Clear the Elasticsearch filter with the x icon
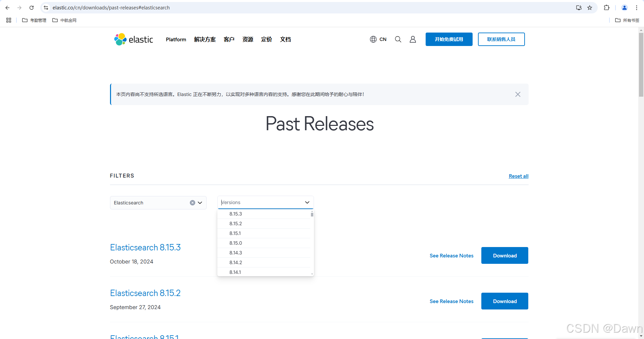The height and width of the screenshot is (339, 644). coord(192,202)
